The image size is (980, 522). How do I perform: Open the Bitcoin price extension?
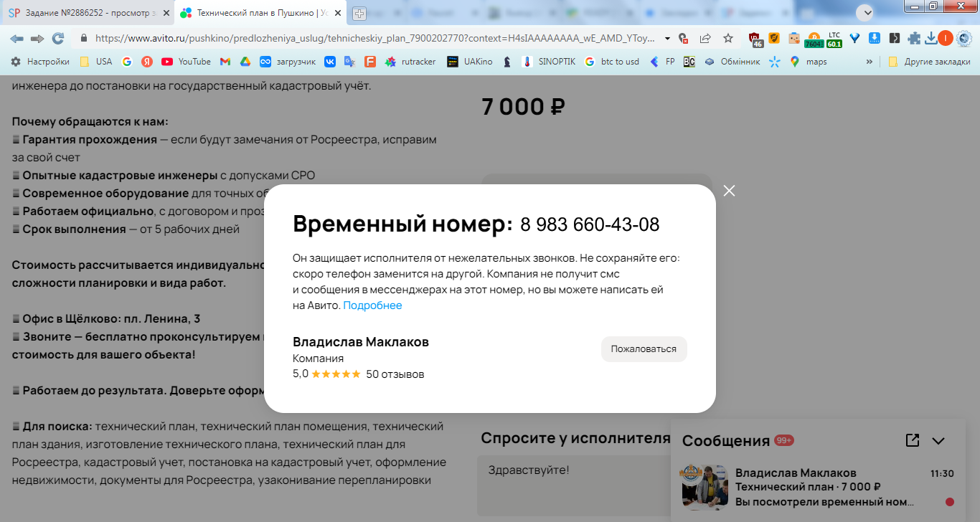[x=814, y=39]
